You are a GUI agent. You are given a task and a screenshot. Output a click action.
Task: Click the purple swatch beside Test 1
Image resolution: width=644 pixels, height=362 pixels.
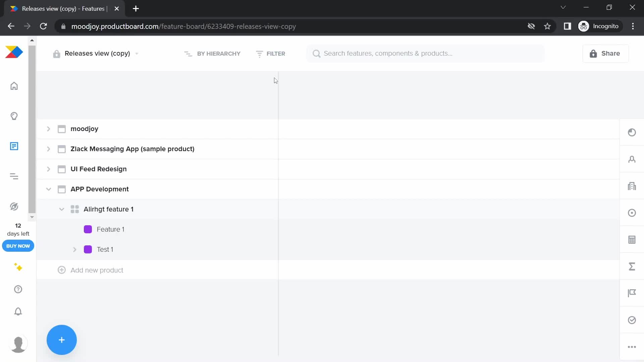coord(88,249)
